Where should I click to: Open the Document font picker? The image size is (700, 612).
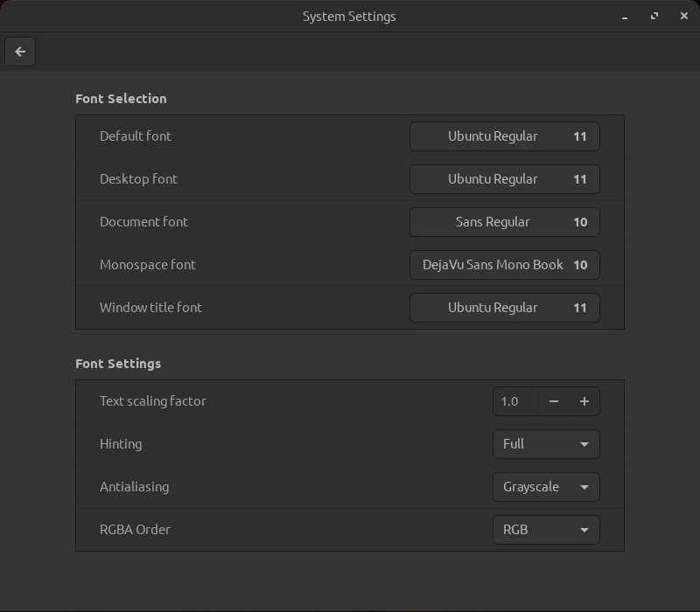504,222
